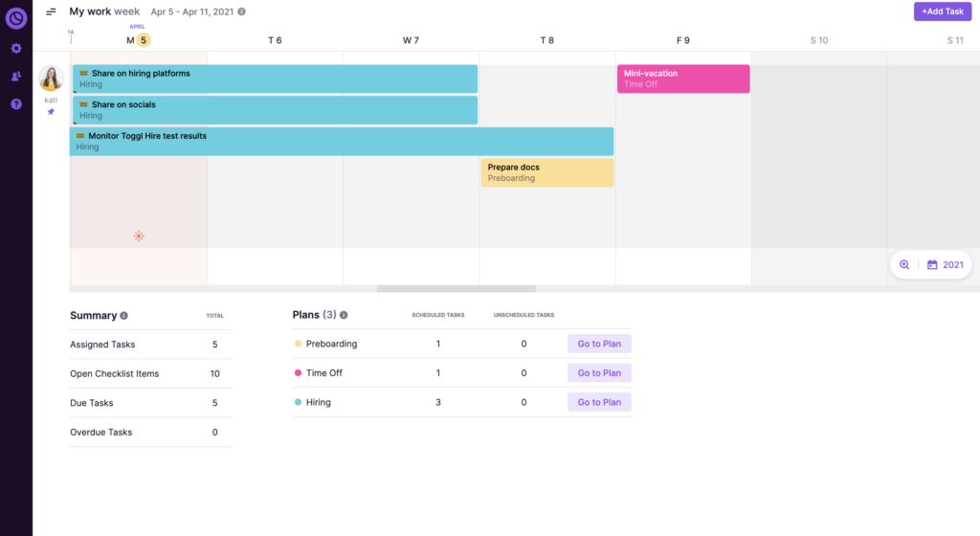The image size is (980, 536).
Task: Open the Prepare docs task card
Action: (546, 172)
